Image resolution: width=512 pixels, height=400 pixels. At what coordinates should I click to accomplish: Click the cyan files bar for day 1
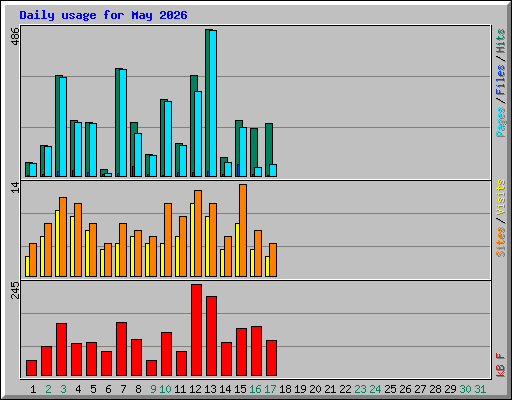coord(33,170)
